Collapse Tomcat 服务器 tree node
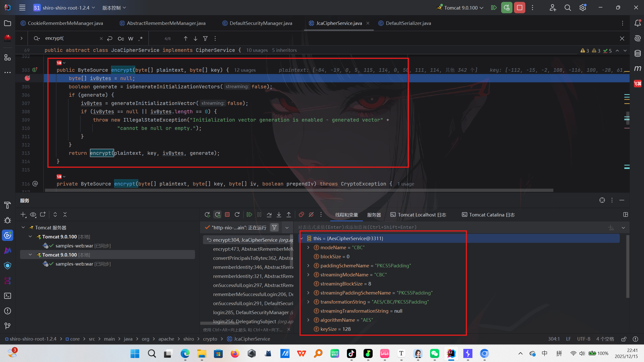The height and width of the screenshot is (362, 644). (23, 228)
